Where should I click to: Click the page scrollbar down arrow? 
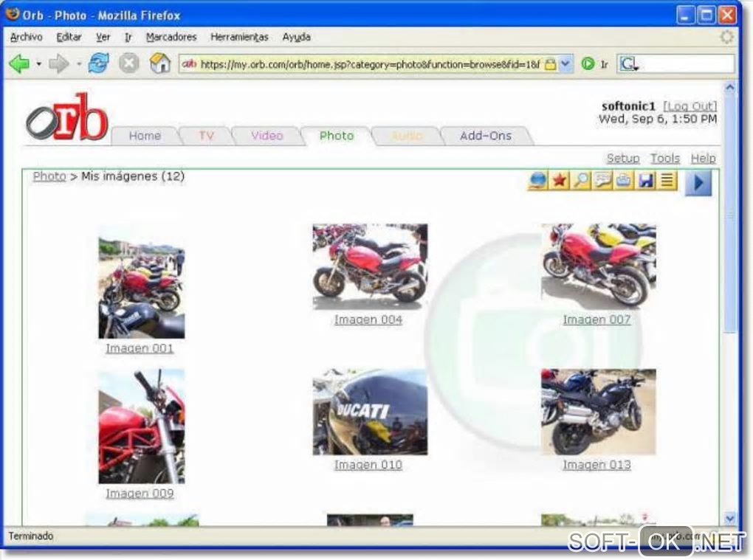pos(730,518)
